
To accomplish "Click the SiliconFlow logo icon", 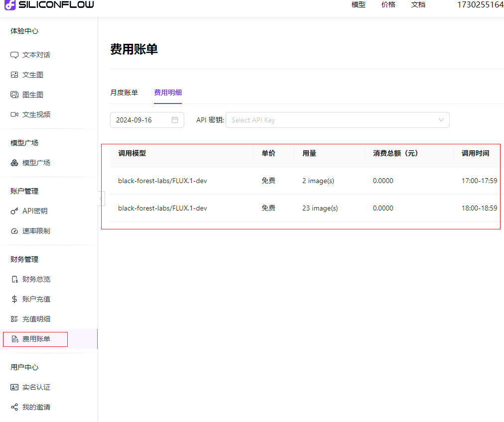I will (9, 5).
